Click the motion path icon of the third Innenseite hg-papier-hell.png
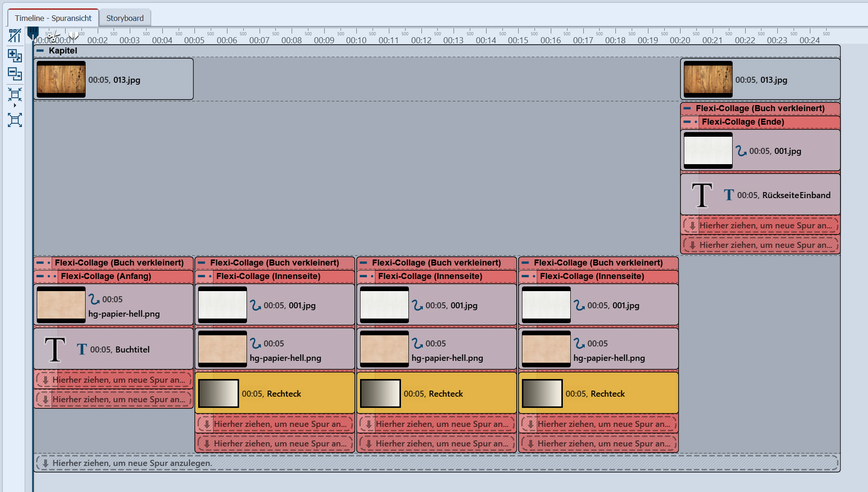Viewport: 868px width, 492px height. click(579, 343)
